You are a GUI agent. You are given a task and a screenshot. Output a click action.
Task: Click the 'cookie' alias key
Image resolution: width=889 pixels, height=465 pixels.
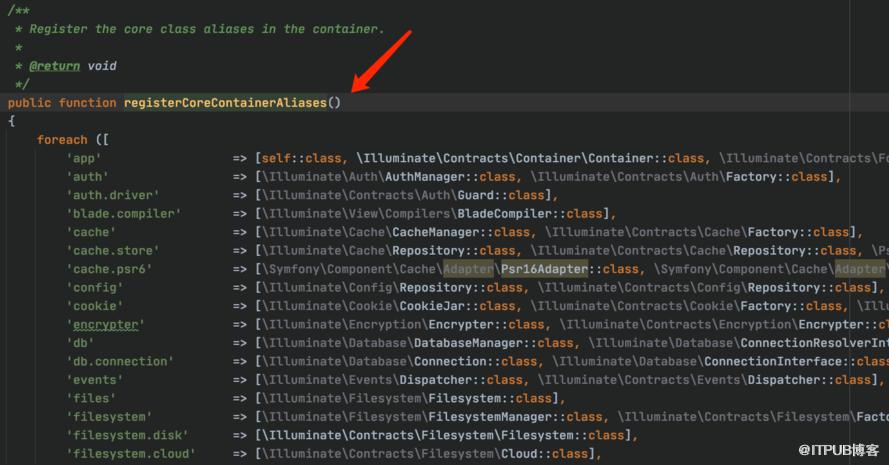click(95, 306)
